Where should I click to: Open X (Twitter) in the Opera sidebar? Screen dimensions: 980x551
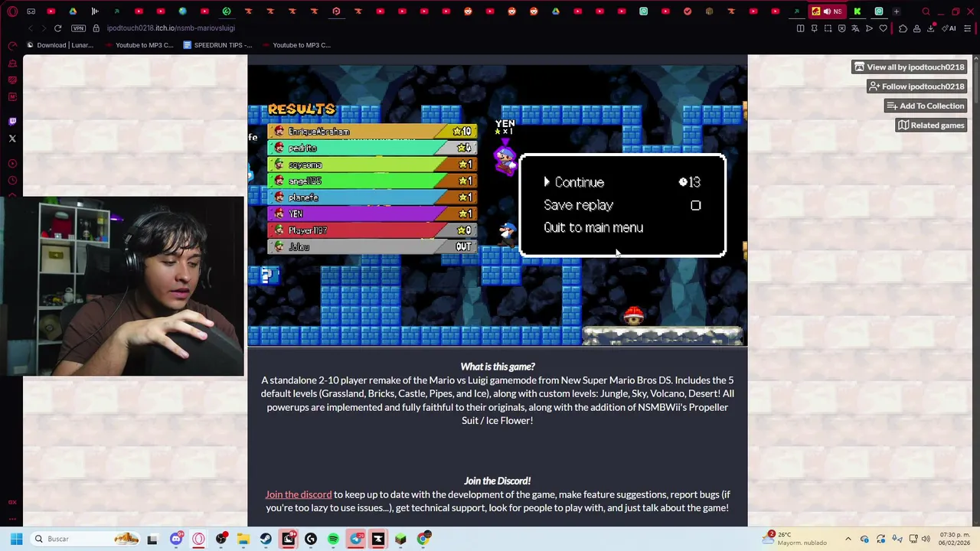tap(12, 139)
